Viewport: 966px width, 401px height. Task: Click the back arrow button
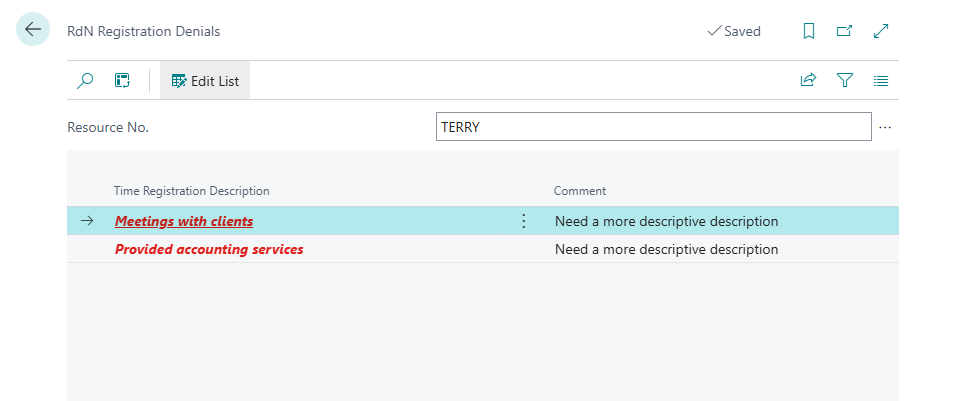coord(33,30)
